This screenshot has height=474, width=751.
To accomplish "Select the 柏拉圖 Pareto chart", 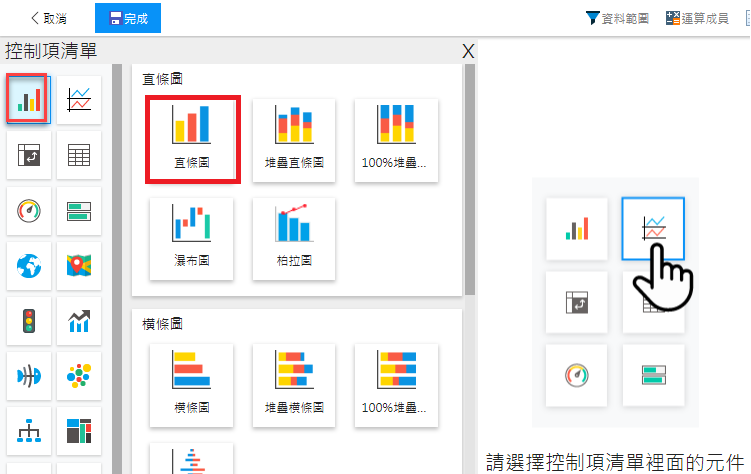I will click(x=295, y=238).
